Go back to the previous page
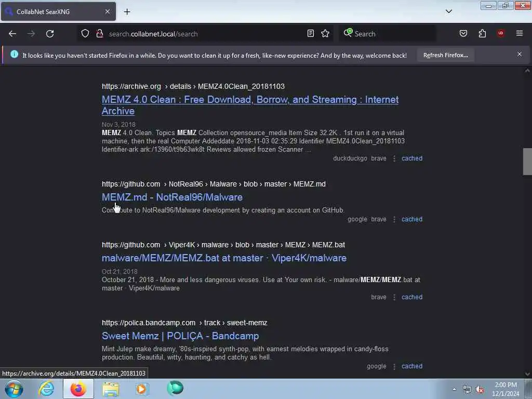Screen dimensions: 532x399 pos(12,34)
